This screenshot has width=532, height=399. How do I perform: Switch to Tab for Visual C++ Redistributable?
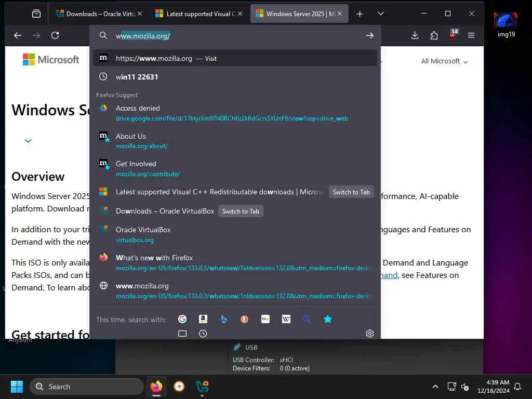pos(351,192)
